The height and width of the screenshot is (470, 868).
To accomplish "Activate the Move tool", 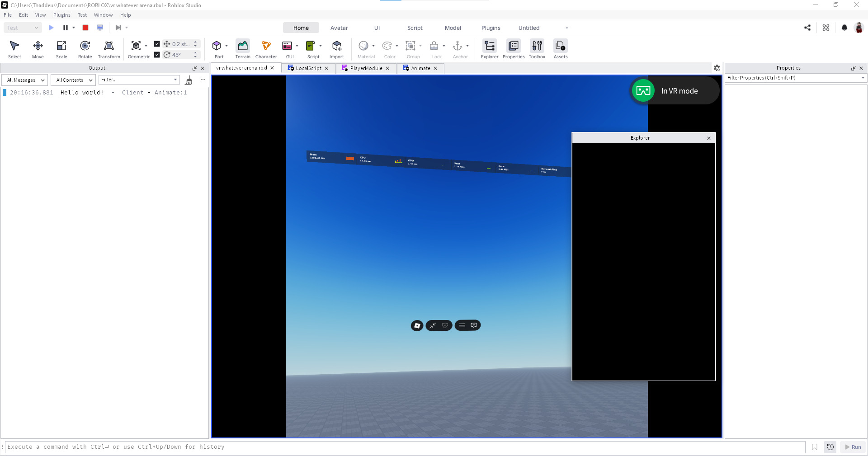I will click(x=38, y=49).
